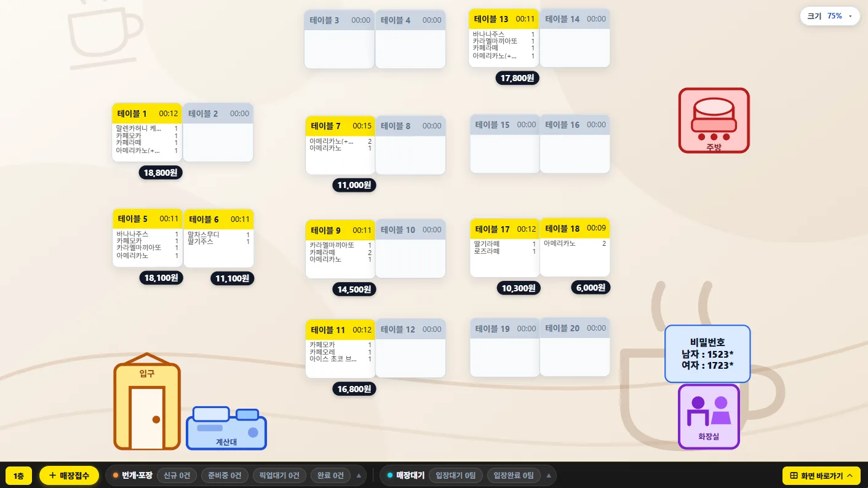Select the restroom (화장실) icon

click(x=709, y=417)
